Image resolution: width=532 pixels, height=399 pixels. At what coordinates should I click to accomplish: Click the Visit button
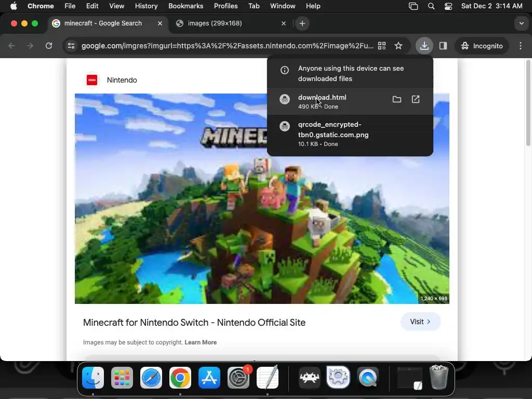coord(420,321)
